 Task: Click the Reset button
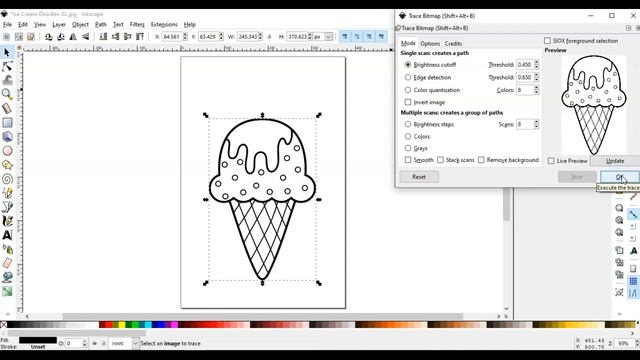click(419, 177)
